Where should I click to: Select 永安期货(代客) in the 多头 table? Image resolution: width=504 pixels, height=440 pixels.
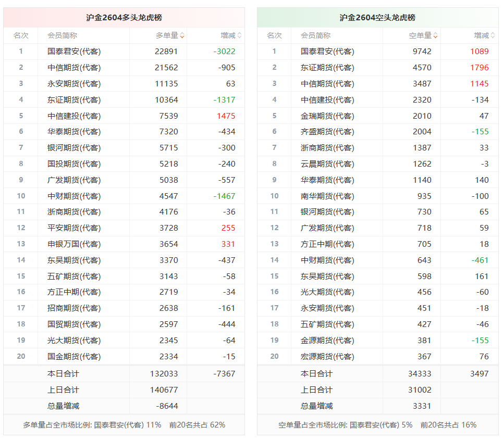tap(74, 83)
